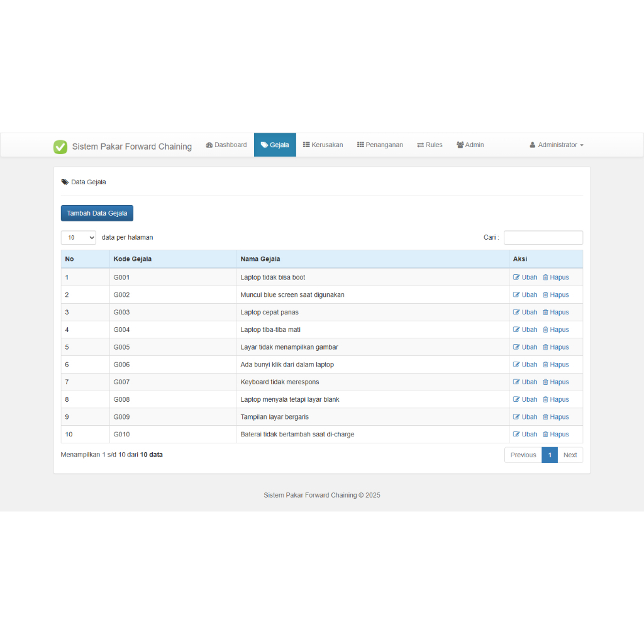Click the Hapus trash icon for G008
The image size is (644, 644).
pyautogui.click(x=545, y=399)
